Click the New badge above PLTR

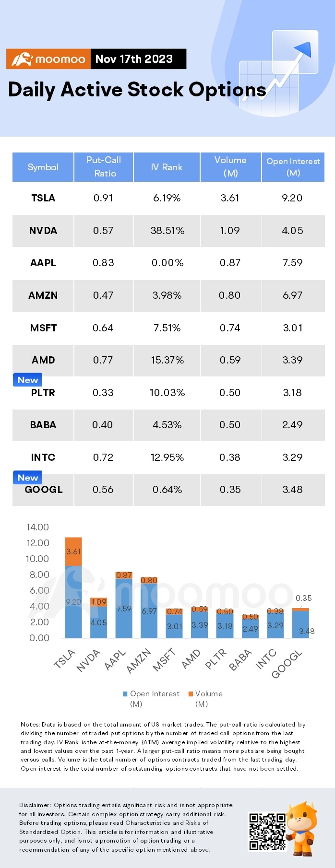tap(27, 380)
